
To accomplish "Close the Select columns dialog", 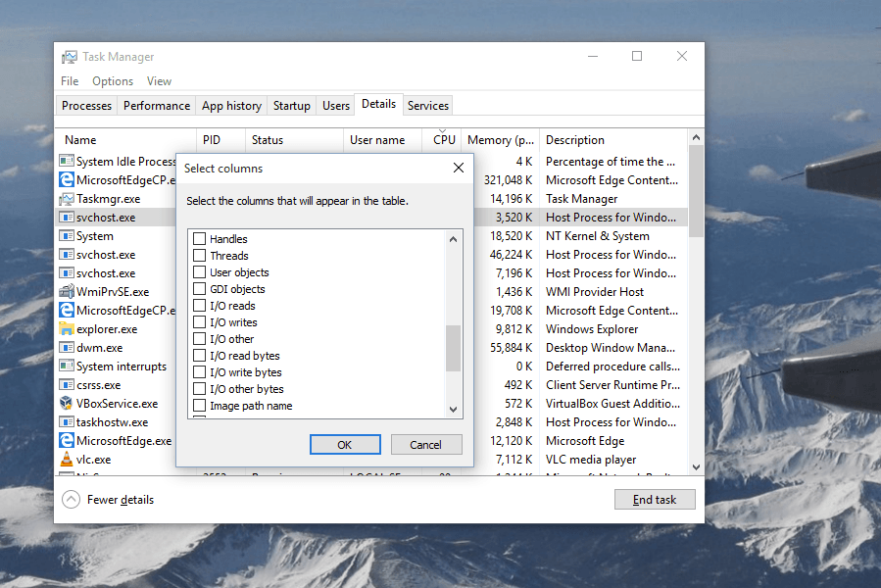I will pos(459,168).
